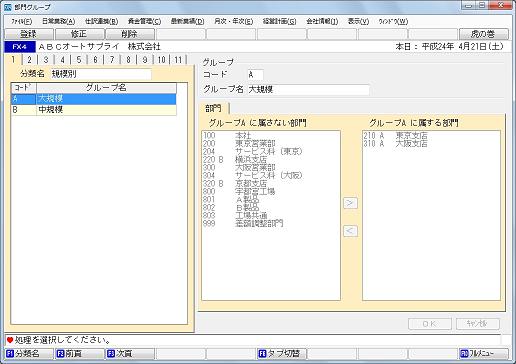Select 320 B 京都支店 row
Viewport: 516px width, 364px height.
[x=271, y=183]
